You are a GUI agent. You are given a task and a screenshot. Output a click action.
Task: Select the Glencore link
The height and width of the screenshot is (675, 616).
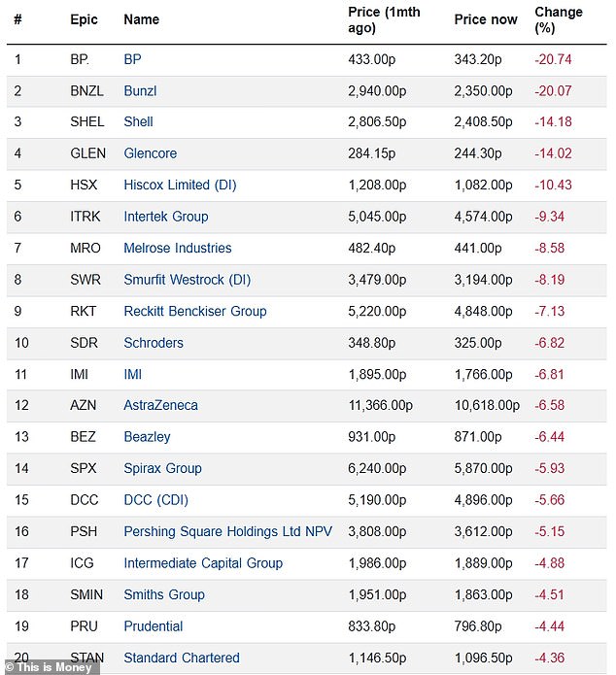click(x=150, y=153)
